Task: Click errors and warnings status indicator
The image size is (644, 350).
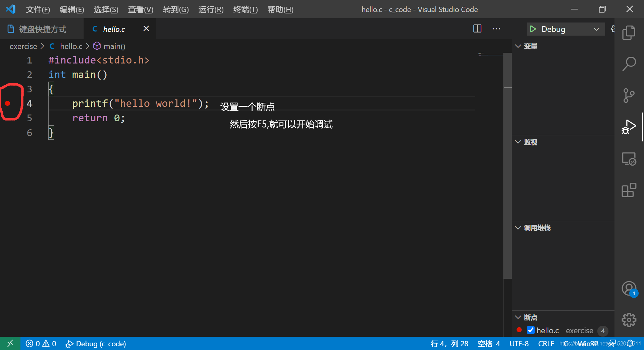Action: [41, 344]
